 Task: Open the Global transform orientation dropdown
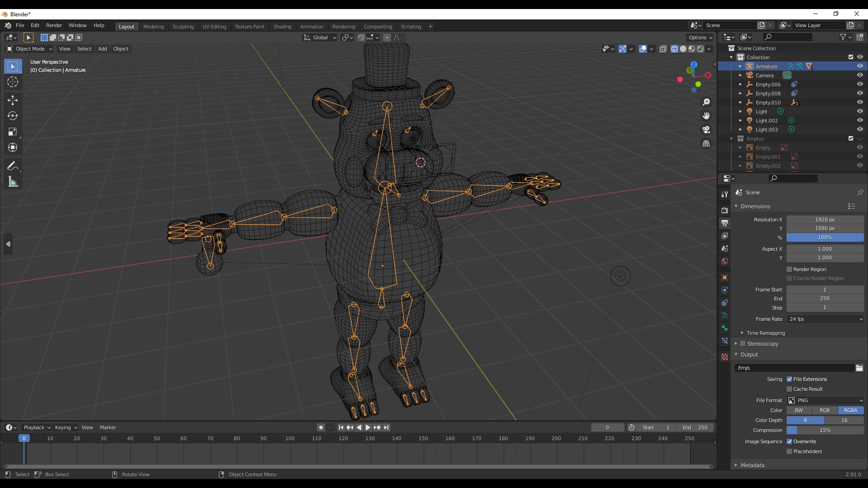coord(320,38)
